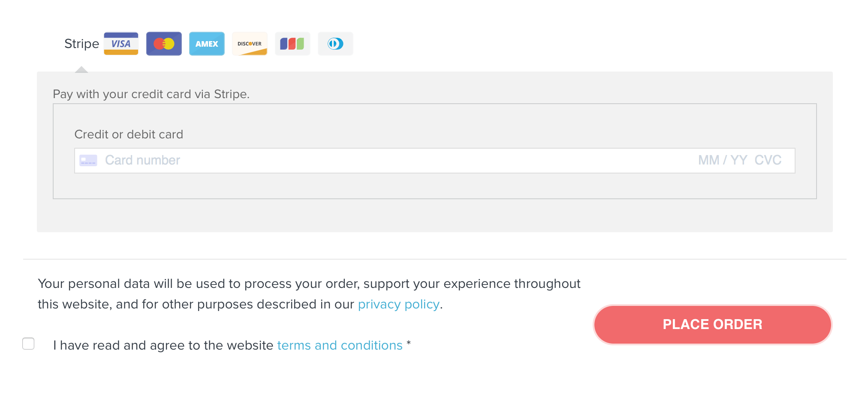Click the generic card icon in the field
The width and height of the screenshot is (868, 401).
pos(88,161)
